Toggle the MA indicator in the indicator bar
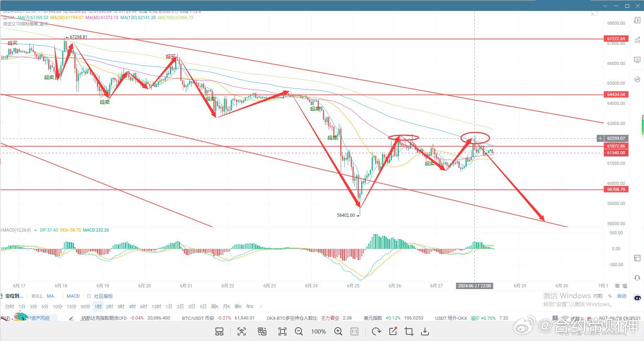The height and width of the screenshot is (341, 644). tap(50, 296)
